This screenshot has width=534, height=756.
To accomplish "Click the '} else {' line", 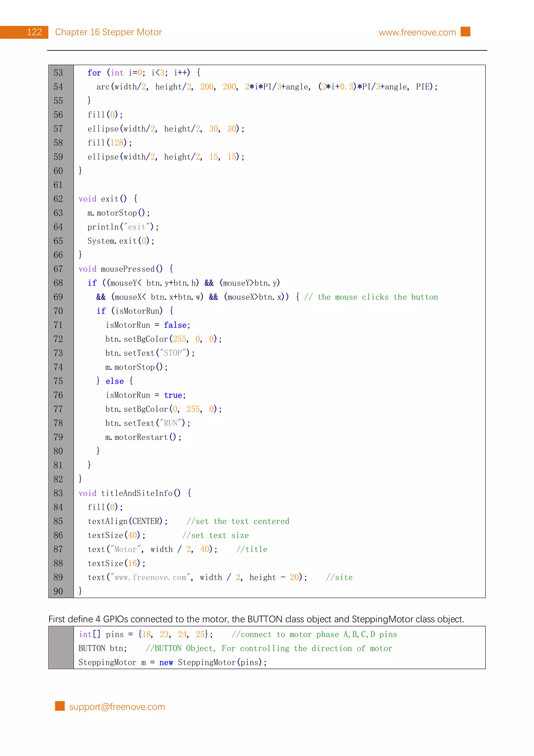I will (114, 381).
